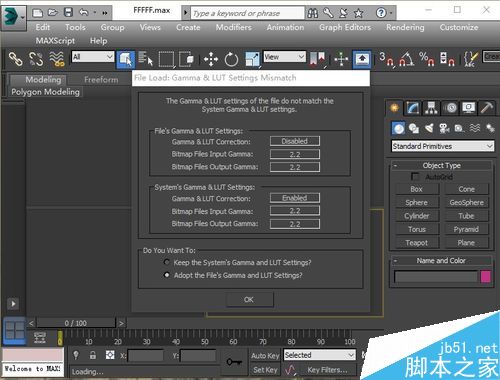Viewport: 500px width, 380px height.
Task: Click the Open File folder icon
Action: pyautogui.click(x=53, y=13)
